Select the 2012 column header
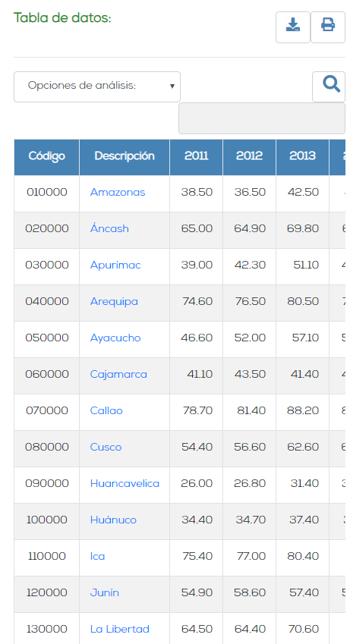Image resolution: width=350 pixels, height=644 pixels. (249, 156)
